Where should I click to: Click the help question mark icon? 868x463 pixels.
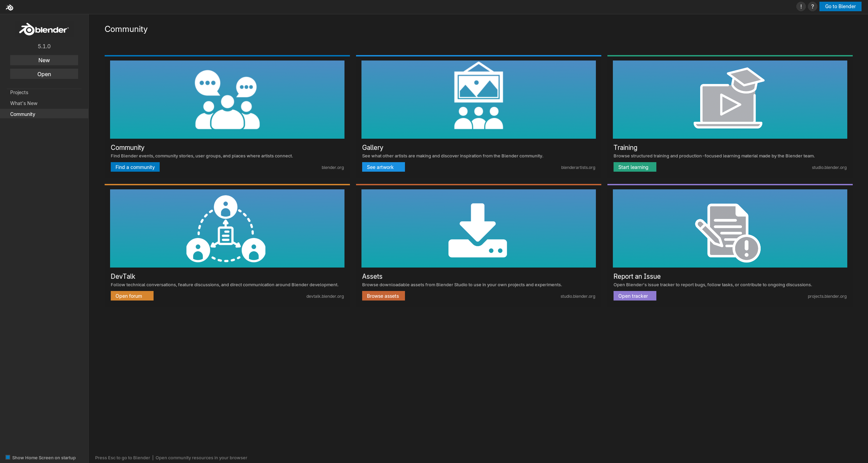(x=812, y=6)
